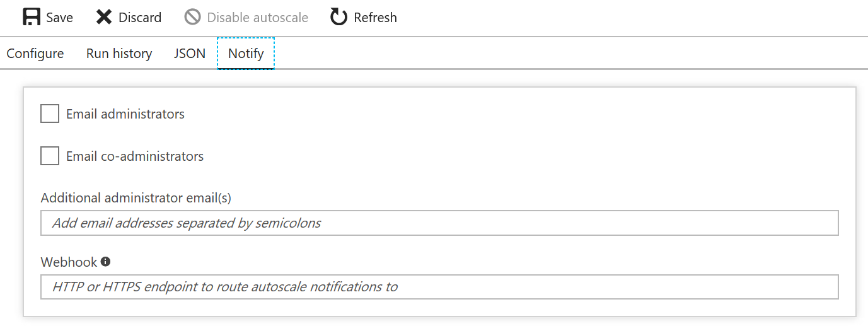Click the Refresh circular arrow icon
Viewport: 868px width, 326px height.
(339, 17)
